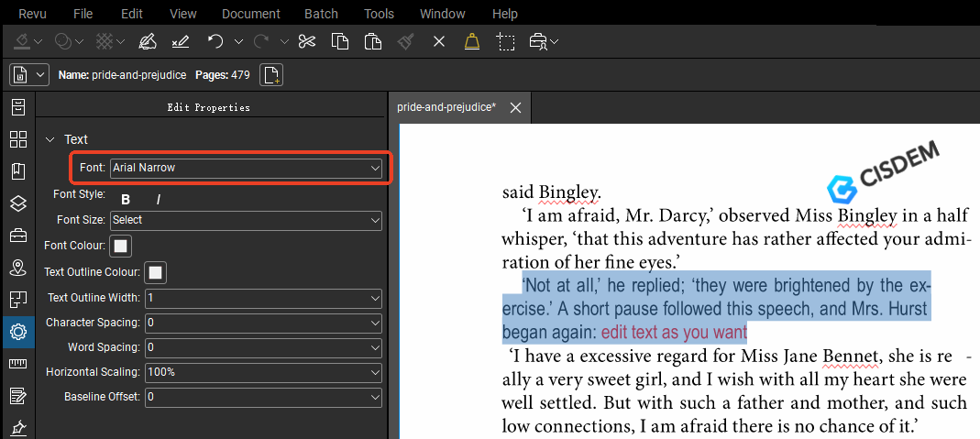Open the Measurements ruler panel
The height and width of the screenshot is (439, 980).
(18, 364)
